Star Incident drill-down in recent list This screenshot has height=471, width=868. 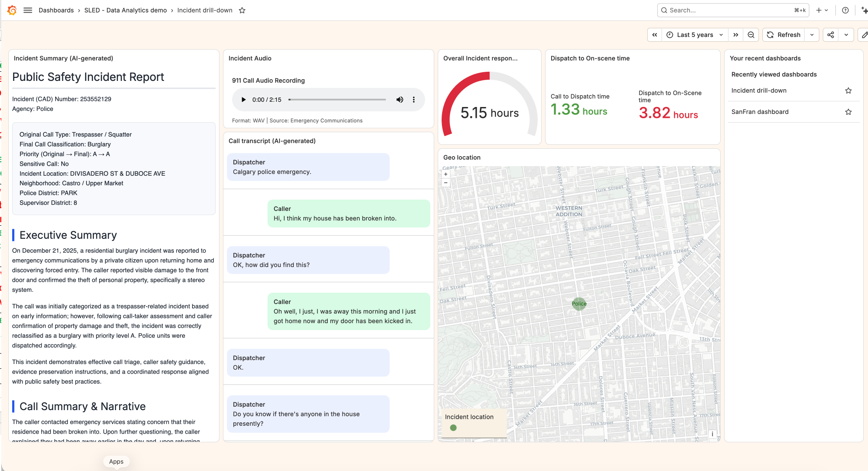[x=848, y=90]
